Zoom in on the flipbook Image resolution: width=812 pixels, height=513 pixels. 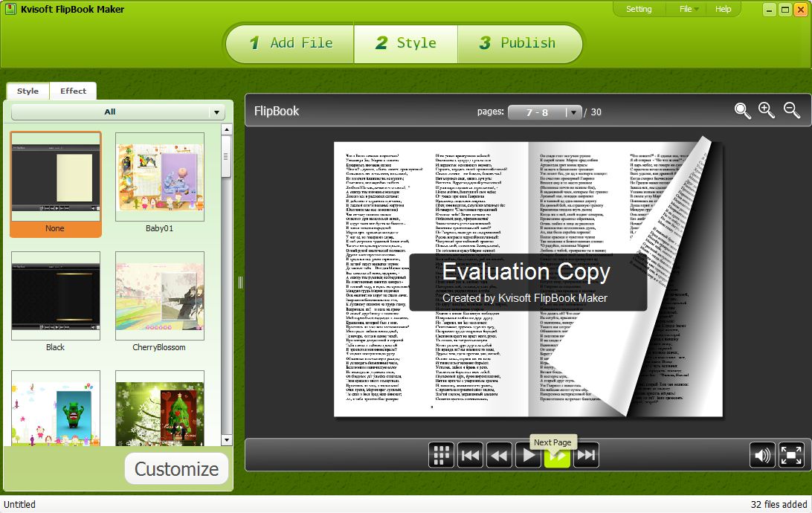pos(767,111)
